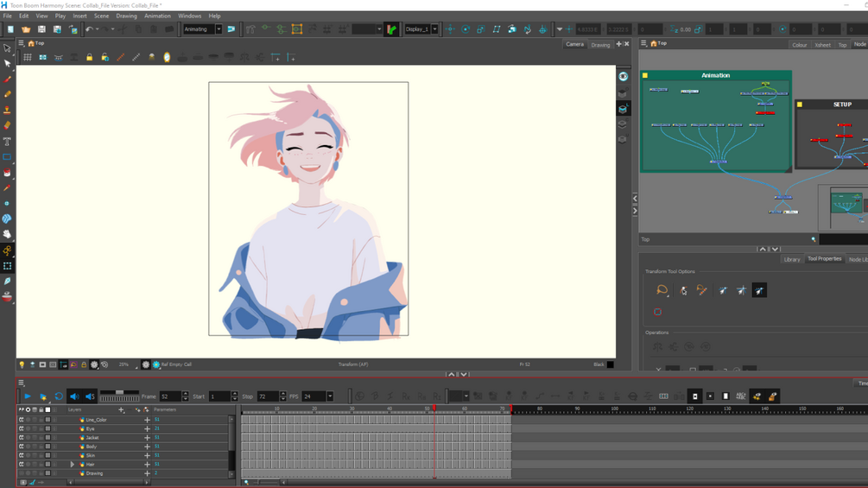
Task: Toggle sound scrubbing
Action: 90,396
